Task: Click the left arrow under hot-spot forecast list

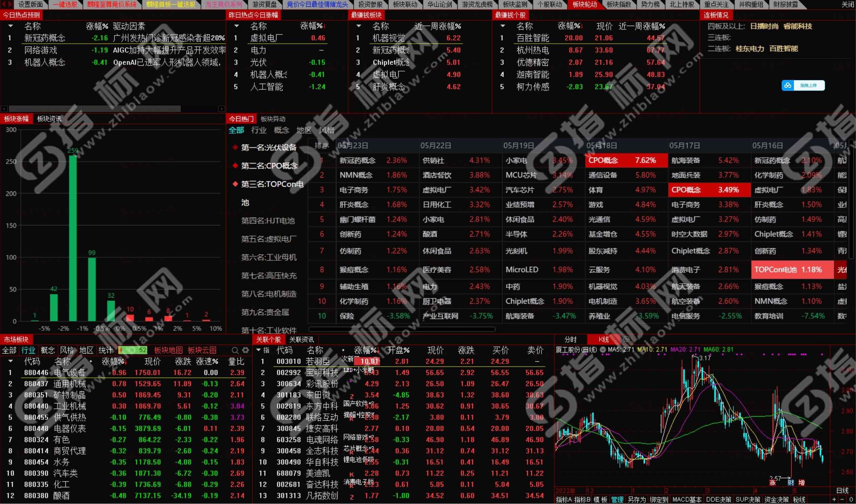Action: coord(4,109)
